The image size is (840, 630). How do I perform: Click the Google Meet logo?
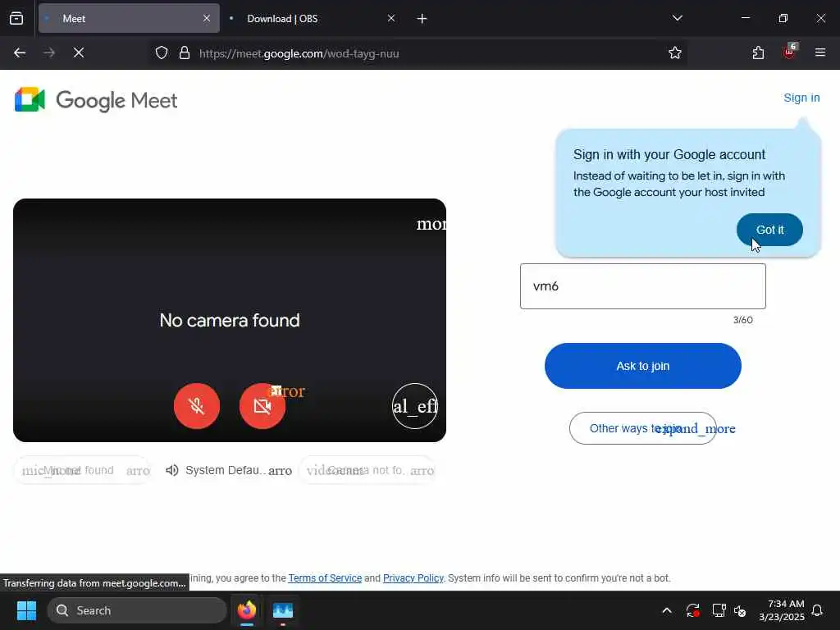(96, 100)
